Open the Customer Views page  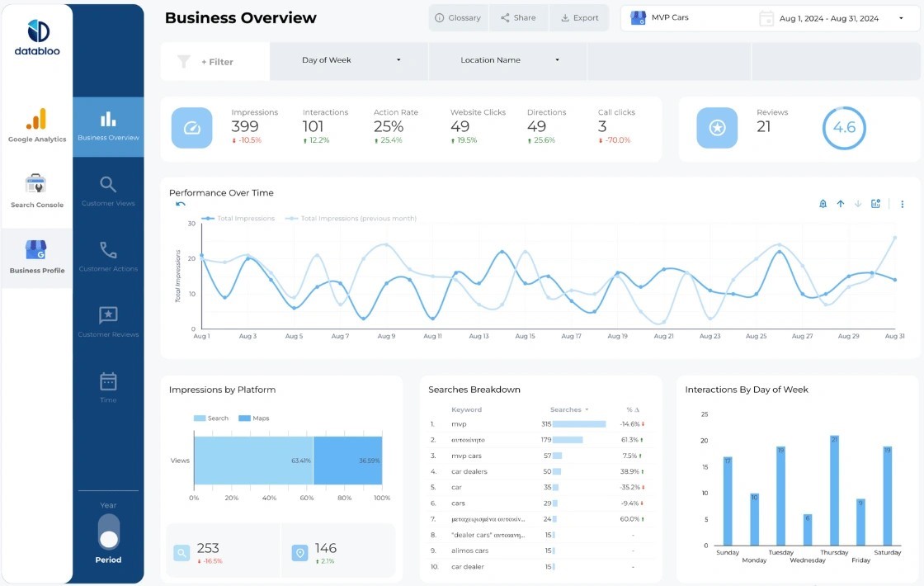point(108,191)
